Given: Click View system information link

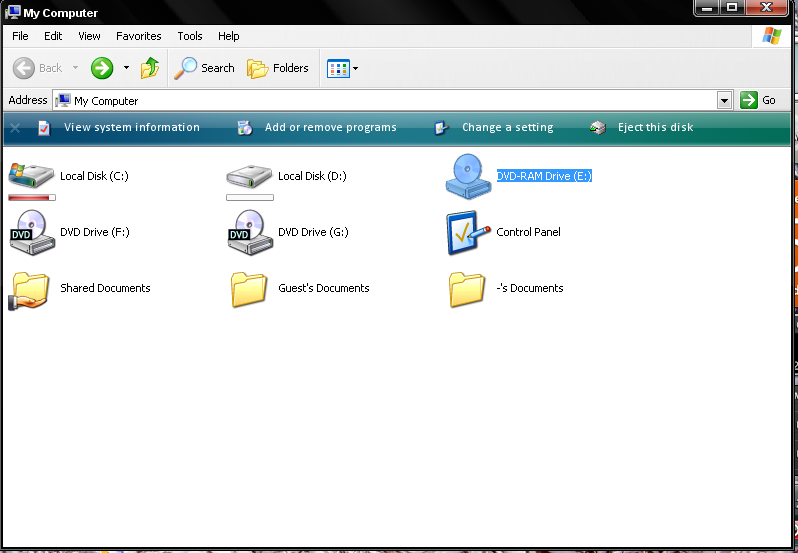Looking at the screenshot, I should pos(132,127).
